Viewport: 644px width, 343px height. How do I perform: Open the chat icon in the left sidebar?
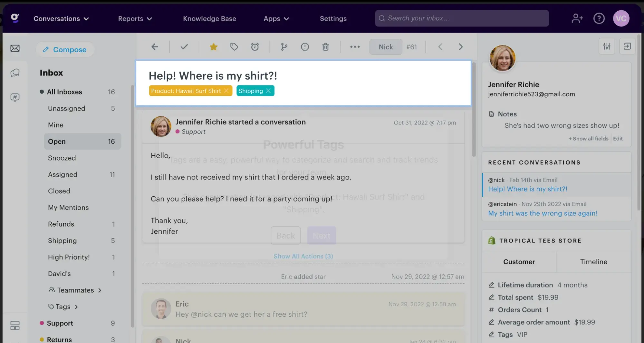15,73
